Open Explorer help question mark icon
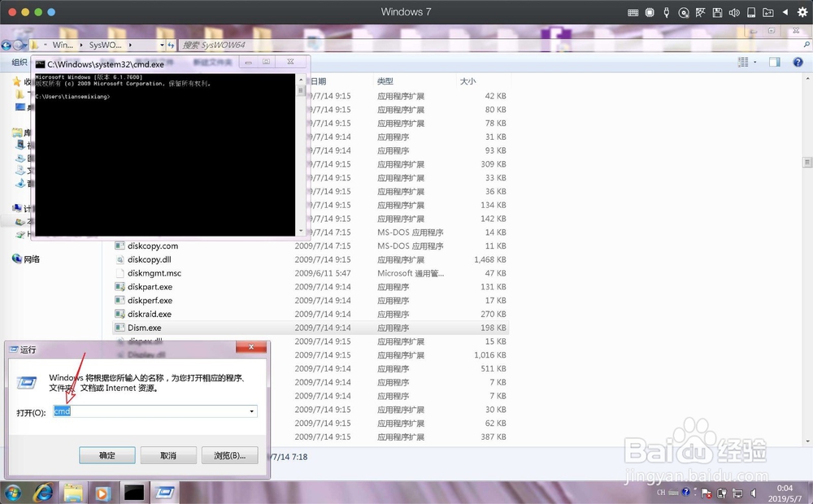The height and width of the screenshot is (504, 813). point(798,63)
